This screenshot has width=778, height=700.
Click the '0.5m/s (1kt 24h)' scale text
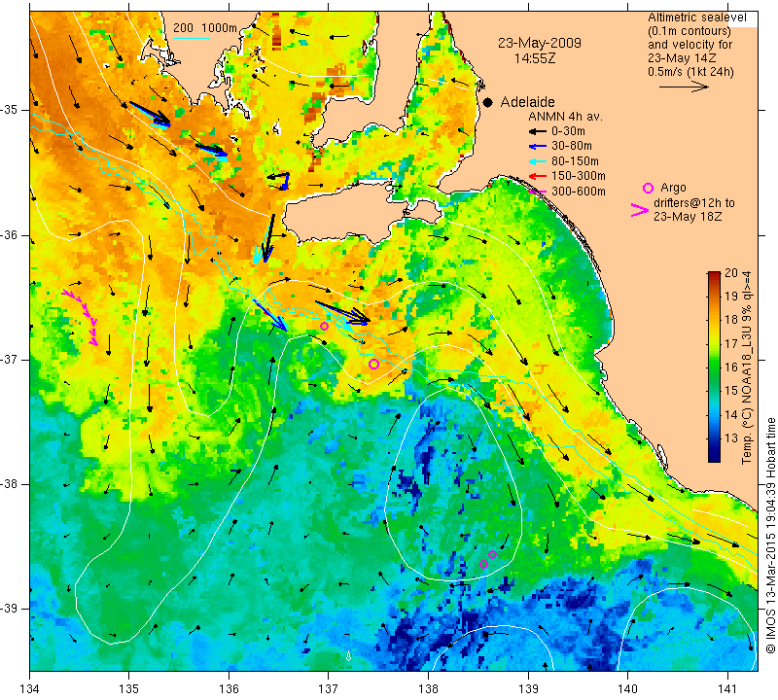click(690, 72)
